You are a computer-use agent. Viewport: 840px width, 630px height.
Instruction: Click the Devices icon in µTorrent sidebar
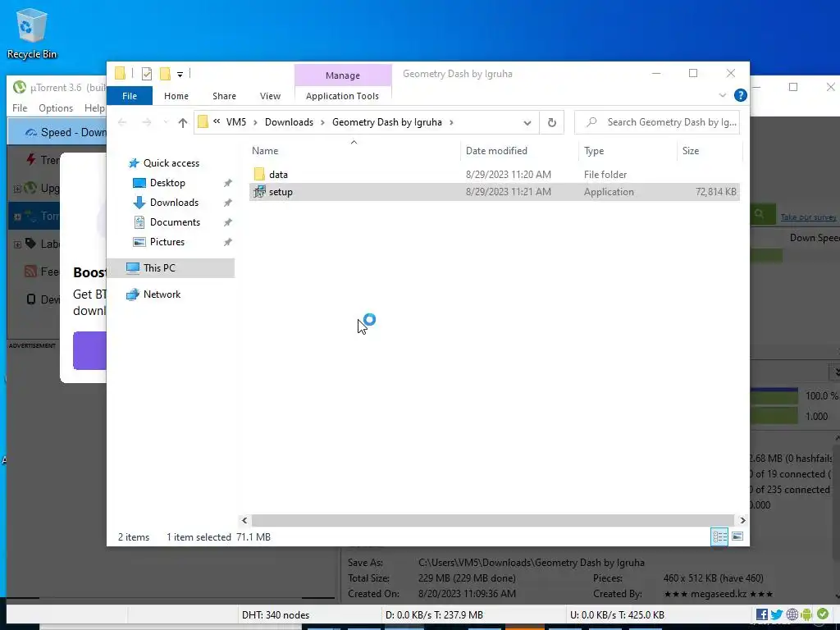coord(31,299)
